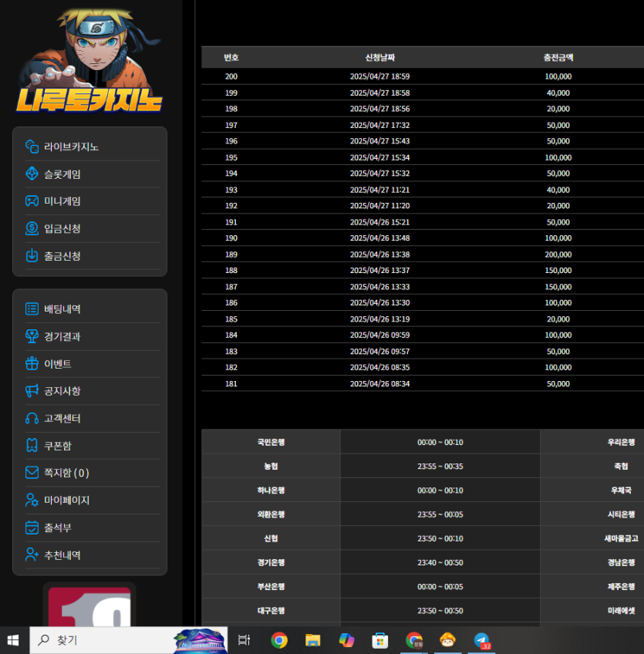Viewport: 644px width, 654px height.
Task: Open the 배팅내역 menu item
Action: 62,309
